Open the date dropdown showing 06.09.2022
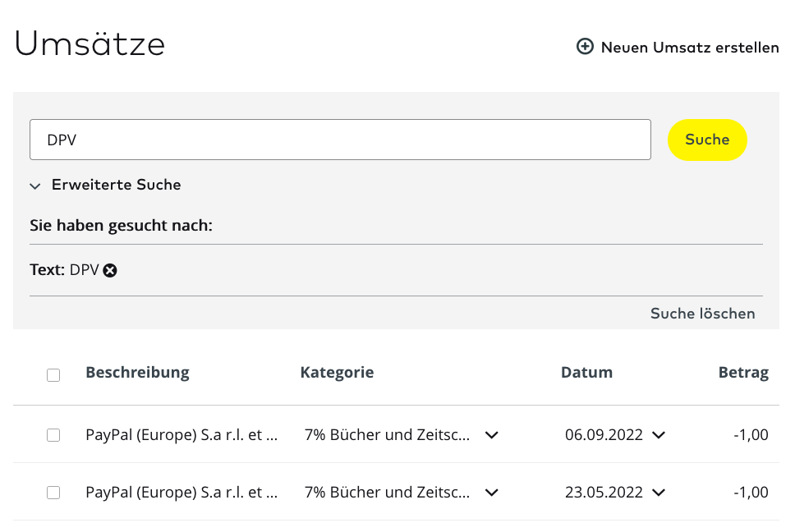The image size is (795, 532). (659, 435)
